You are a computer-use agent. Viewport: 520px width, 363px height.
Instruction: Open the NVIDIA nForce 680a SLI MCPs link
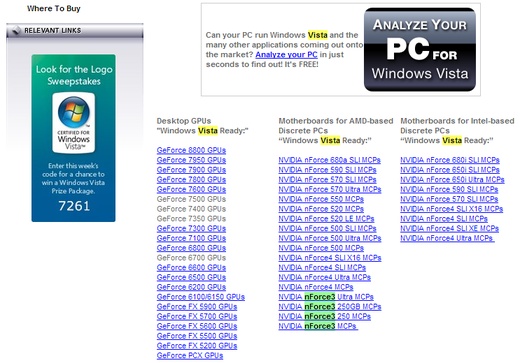coord(330,160)
